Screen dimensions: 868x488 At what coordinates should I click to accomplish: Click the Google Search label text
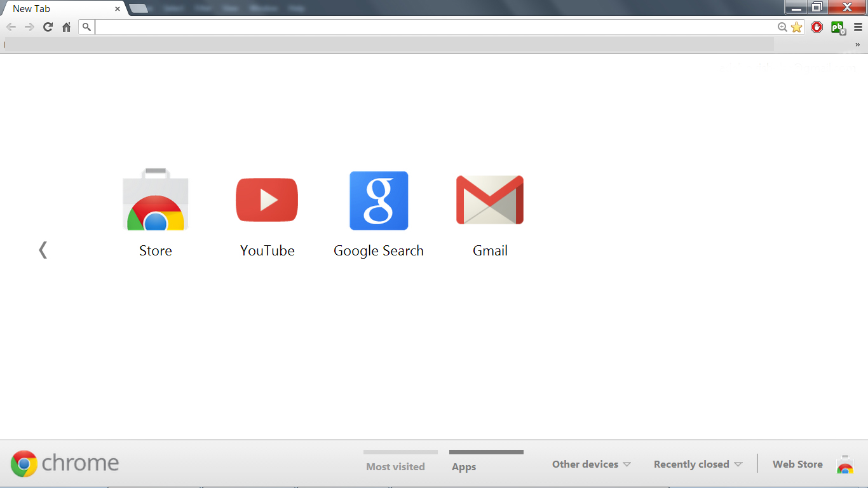[379, 250]
